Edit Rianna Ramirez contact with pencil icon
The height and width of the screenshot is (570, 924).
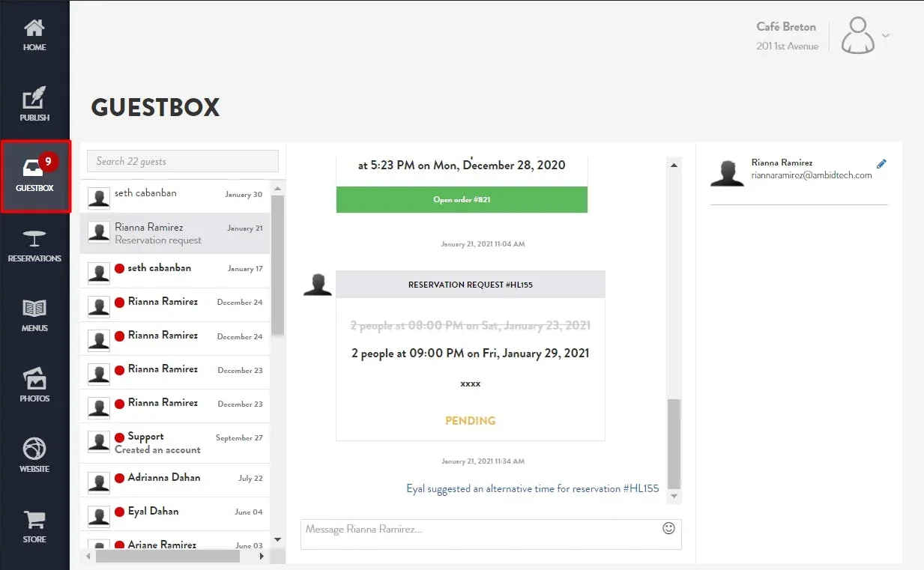click(x=881, y=164)
